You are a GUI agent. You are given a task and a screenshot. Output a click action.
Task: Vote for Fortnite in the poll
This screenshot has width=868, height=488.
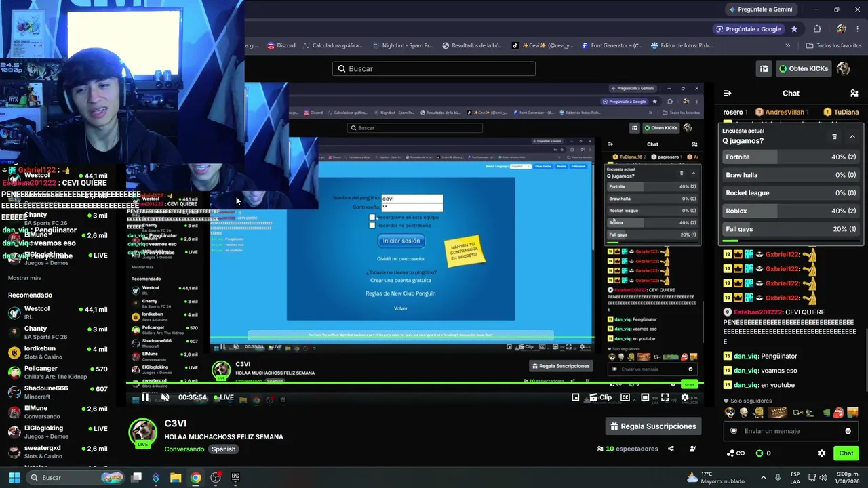791,157
